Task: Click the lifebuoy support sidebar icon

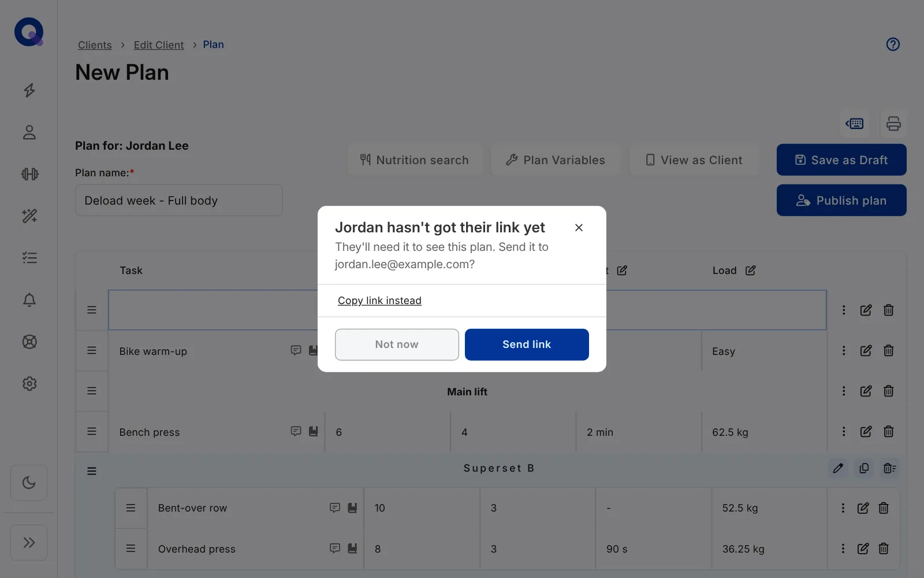Action: pyautogui.click(x=29, y=342)
